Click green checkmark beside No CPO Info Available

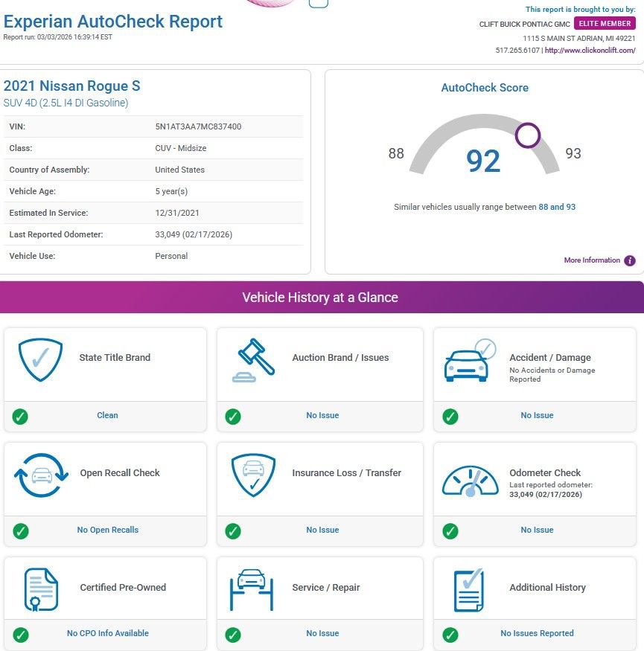[21, 635]
